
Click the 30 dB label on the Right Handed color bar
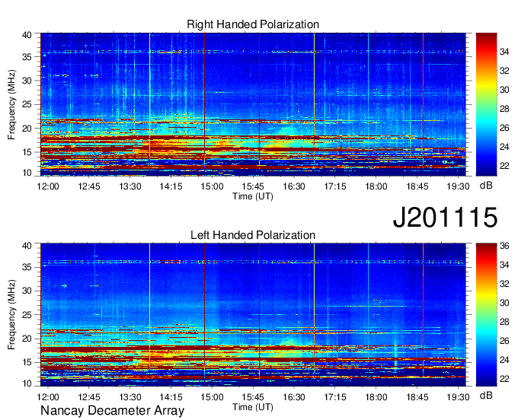point(504,90)
